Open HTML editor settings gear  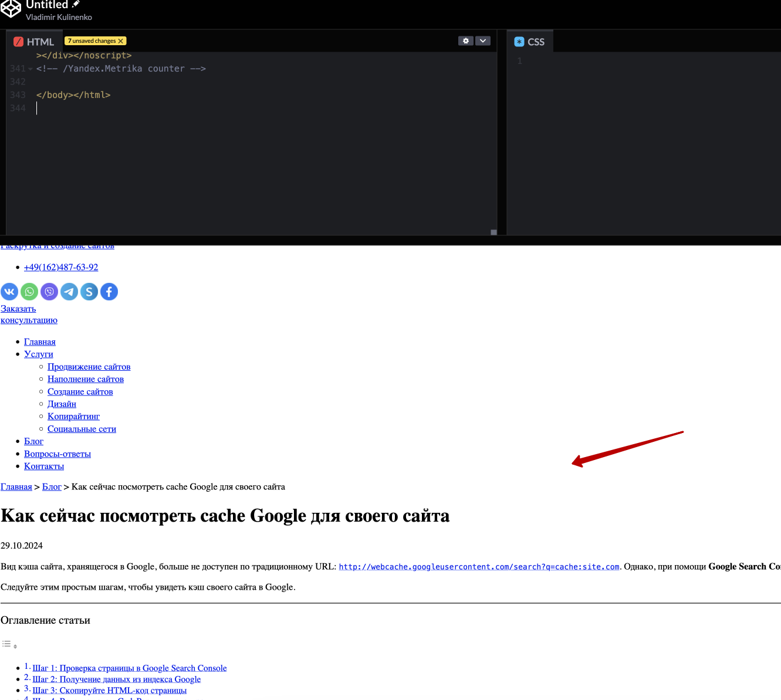coord(465,41)
